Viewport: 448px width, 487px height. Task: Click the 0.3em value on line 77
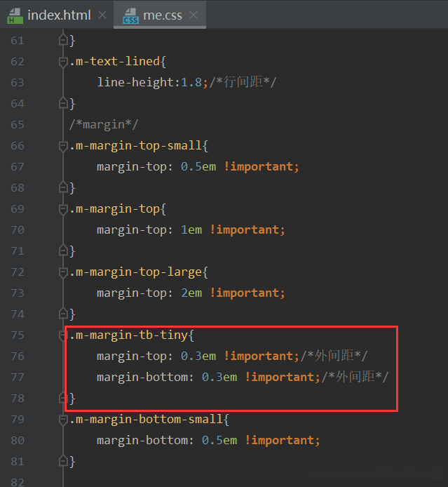coord(219,378)
